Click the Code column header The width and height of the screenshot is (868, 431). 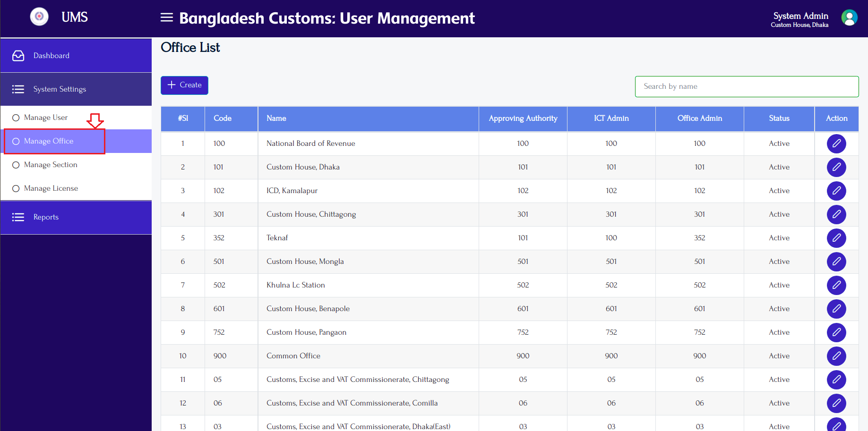(232, 118)
